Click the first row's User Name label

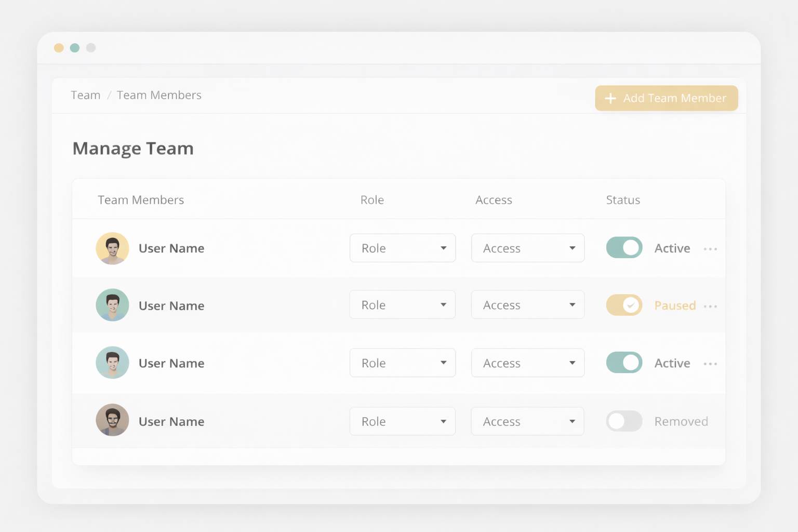tap(171, 248)
